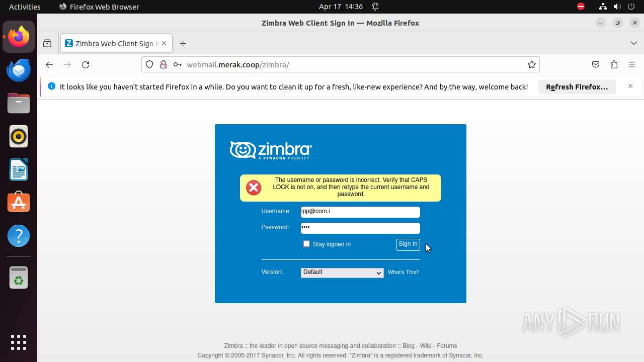Click the Zimbra logo
Image resolution: width=644 pixels, height=362 pixels.
pyautogui.click(x=271, y=150)
